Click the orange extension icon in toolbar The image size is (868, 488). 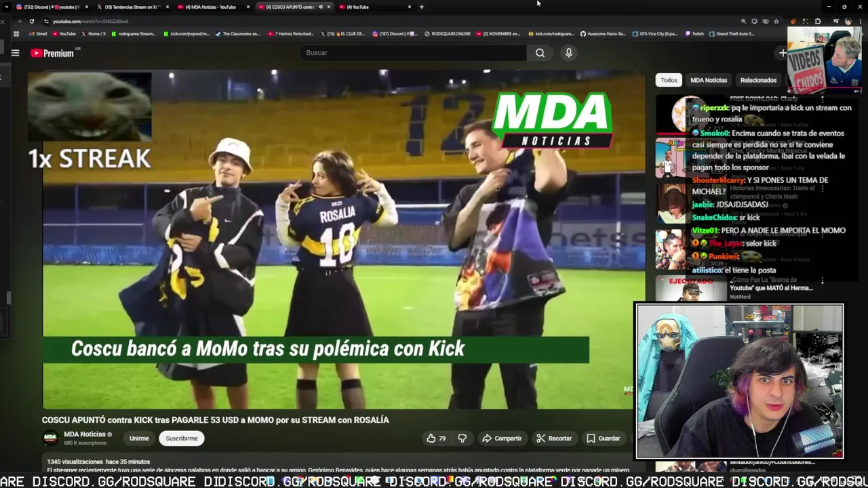click(793, 21)
